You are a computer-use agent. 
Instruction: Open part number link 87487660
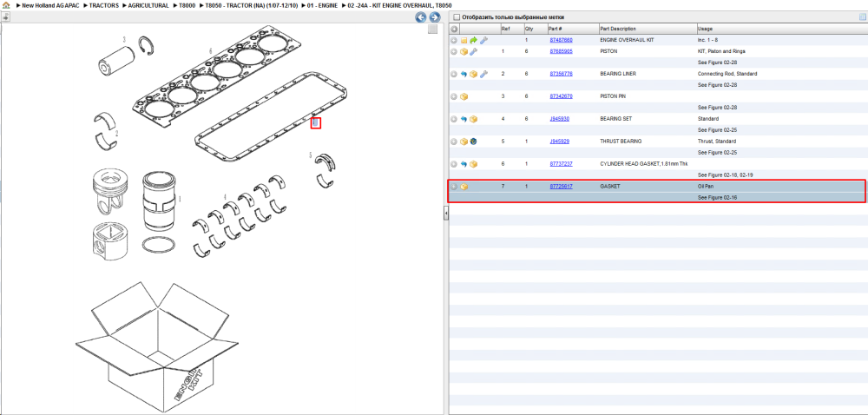coord(561,41)
